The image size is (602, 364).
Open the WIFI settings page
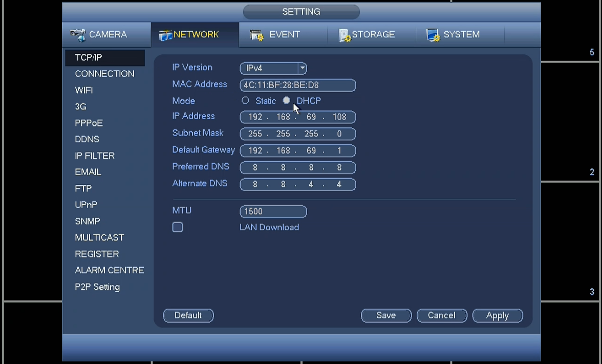point(84,90)
